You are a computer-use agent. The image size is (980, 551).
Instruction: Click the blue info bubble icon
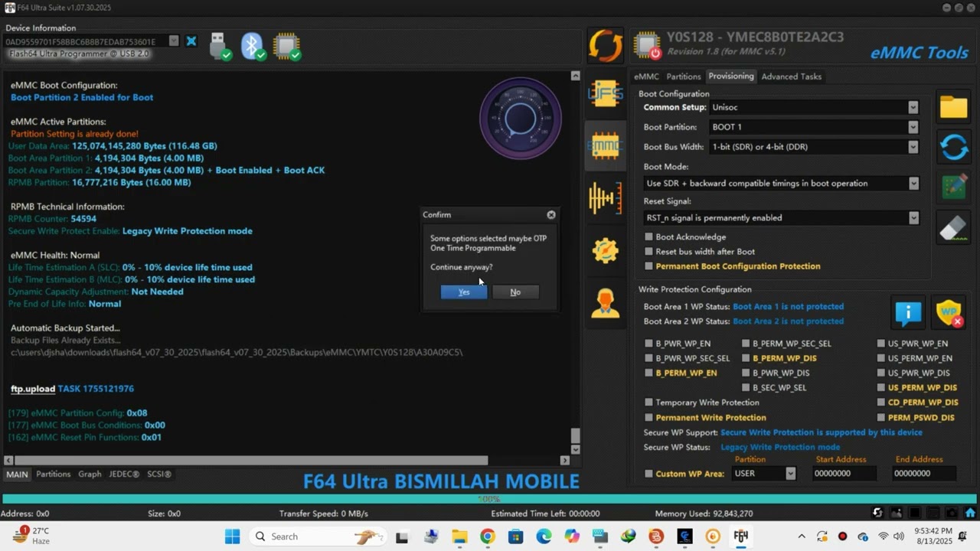point(908,312)
